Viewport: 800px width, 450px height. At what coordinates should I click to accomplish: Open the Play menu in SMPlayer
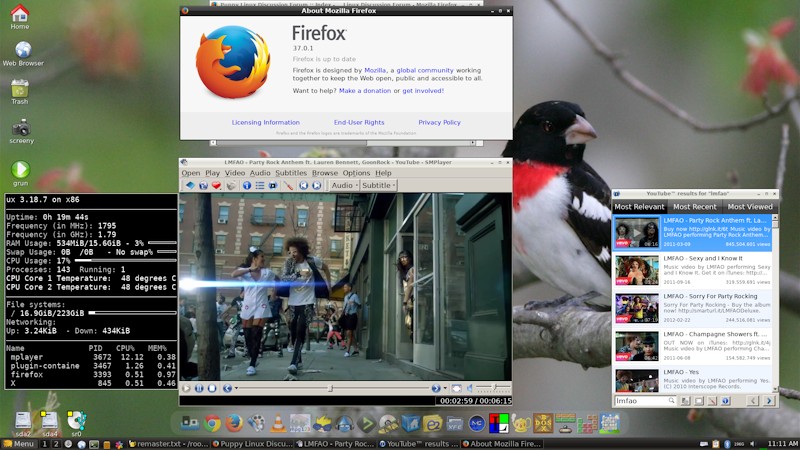212,173
